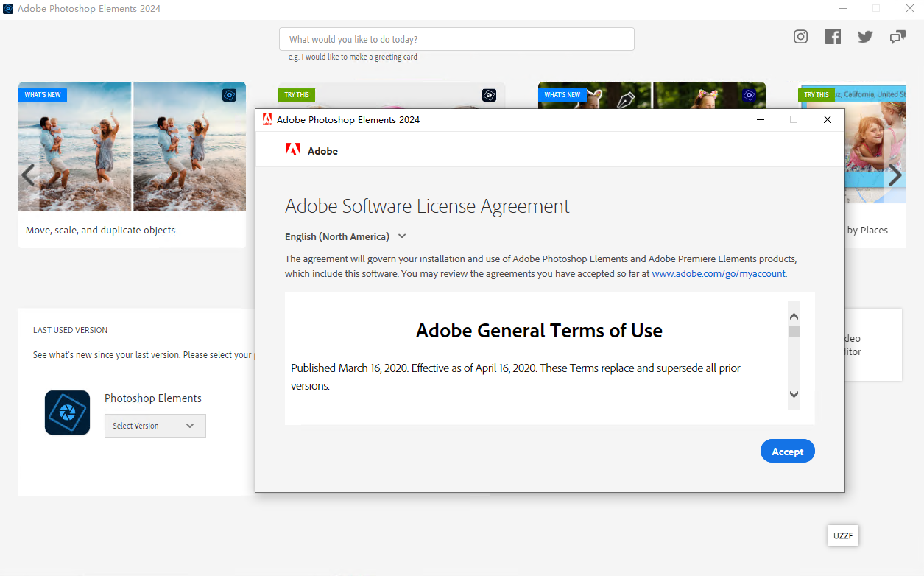This screenshot has width=924, height=576.
Task: Click the Adobe logo in dialog header
Action: [x=293, y=150]
